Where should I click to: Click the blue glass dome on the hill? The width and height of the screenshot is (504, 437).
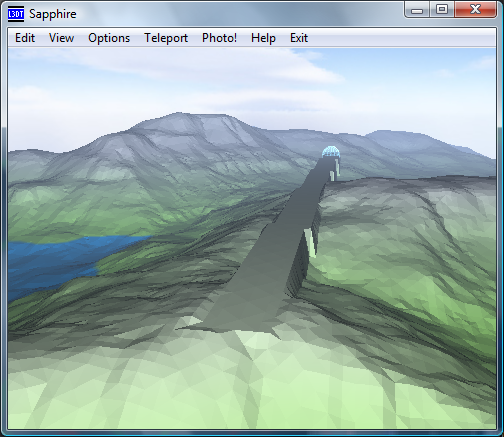331,152
